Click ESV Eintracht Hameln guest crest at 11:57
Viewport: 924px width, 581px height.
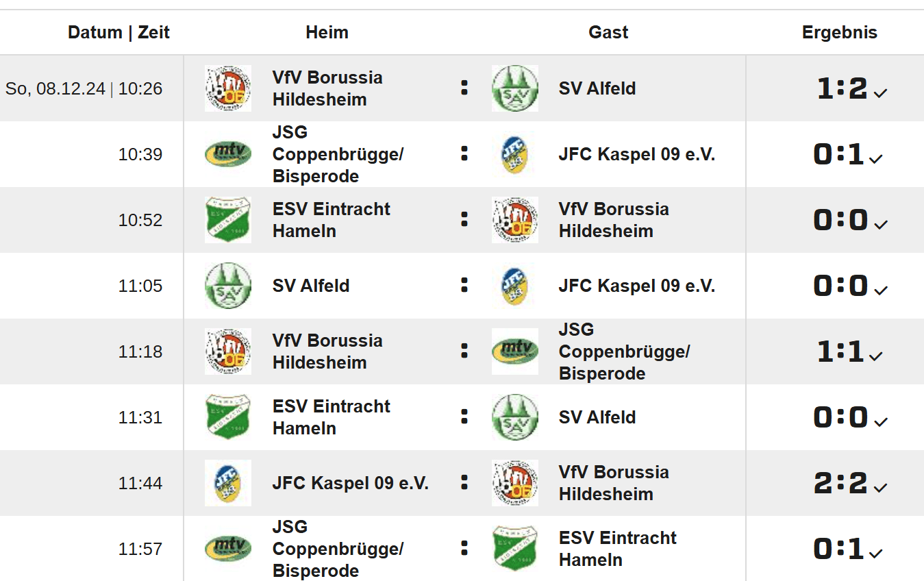point(515,549)
